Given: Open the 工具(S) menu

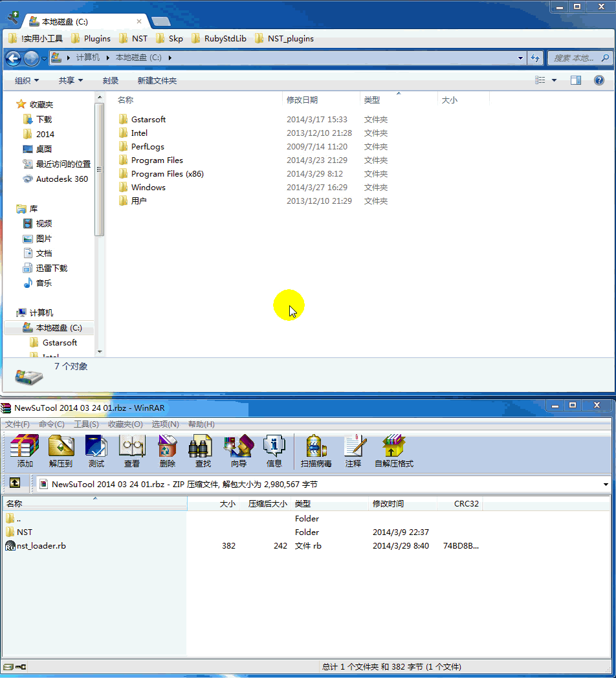Looking at the screenshot, I should [x=86, y=424].
